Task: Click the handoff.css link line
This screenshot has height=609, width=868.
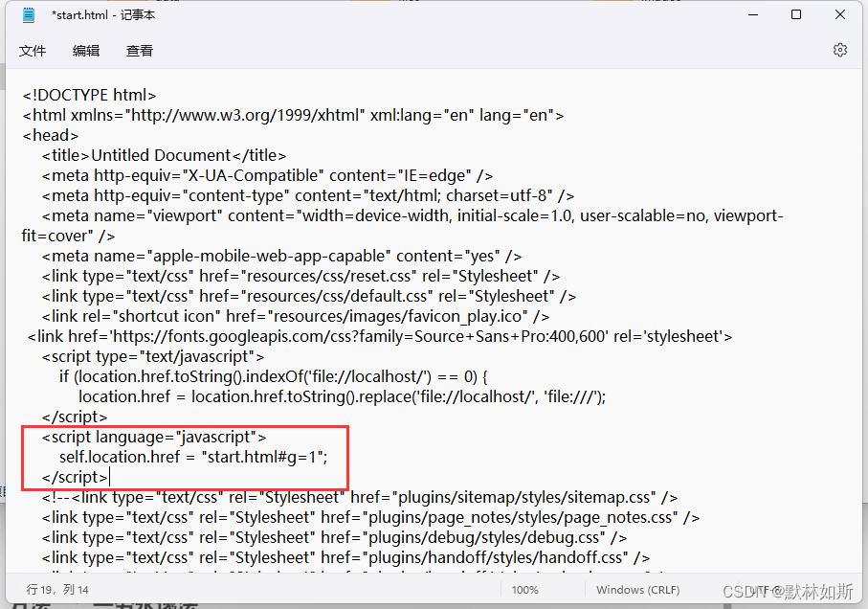Action: tap(345, 557)
